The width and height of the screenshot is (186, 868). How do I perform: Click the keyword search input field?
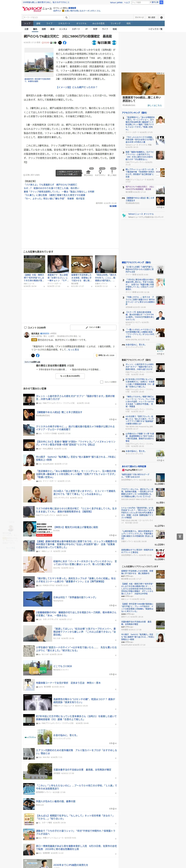point(44,17)
